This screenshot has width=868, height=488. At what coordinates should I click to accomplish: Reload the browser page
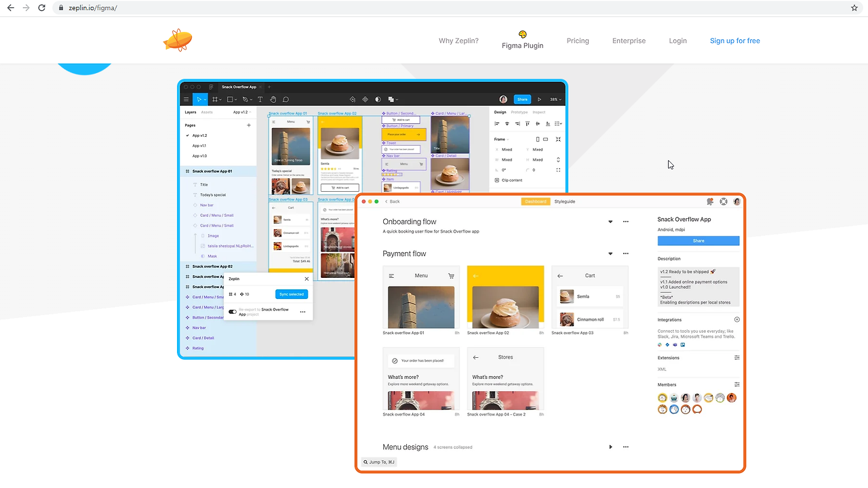tap(41, 7)
